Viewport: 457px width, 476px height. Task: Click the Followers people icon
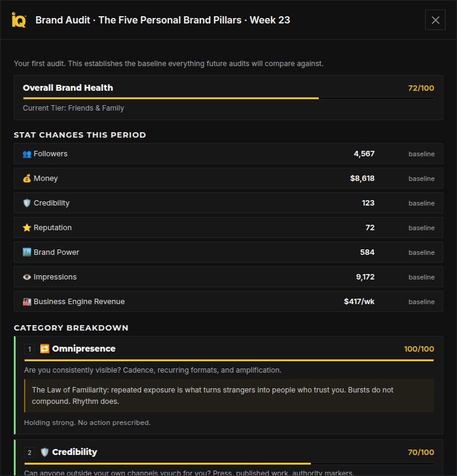[27, 154]
